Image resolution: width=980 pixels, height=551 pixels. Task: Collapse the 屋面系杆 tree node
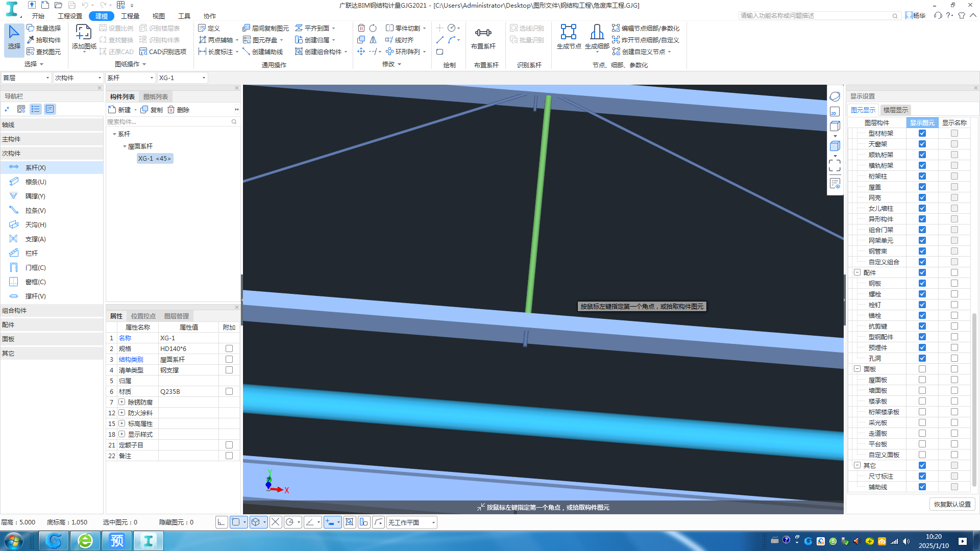pos(125,147)
